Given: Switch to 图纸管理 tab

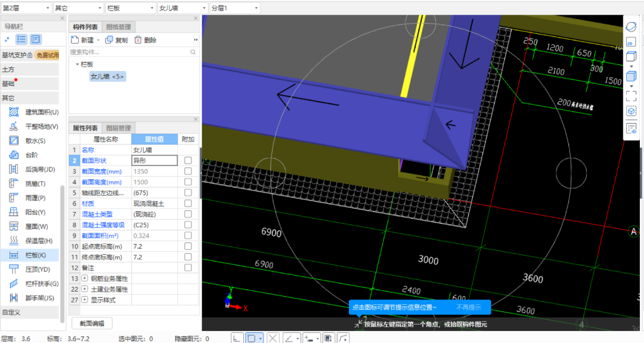Looking at the screenshot, I should click(118, 27).
